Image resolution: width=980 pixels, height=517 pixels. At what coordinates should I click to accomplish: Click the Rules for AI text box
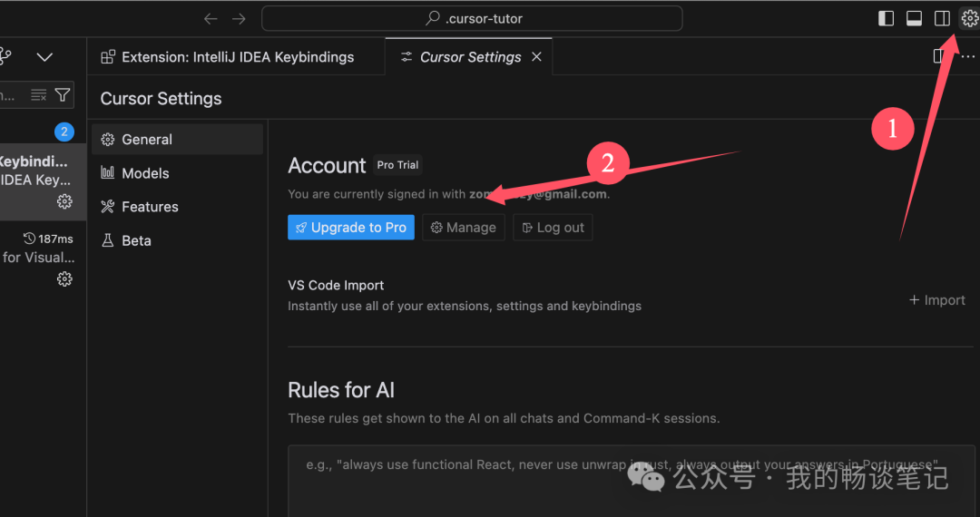pos(632,481)
